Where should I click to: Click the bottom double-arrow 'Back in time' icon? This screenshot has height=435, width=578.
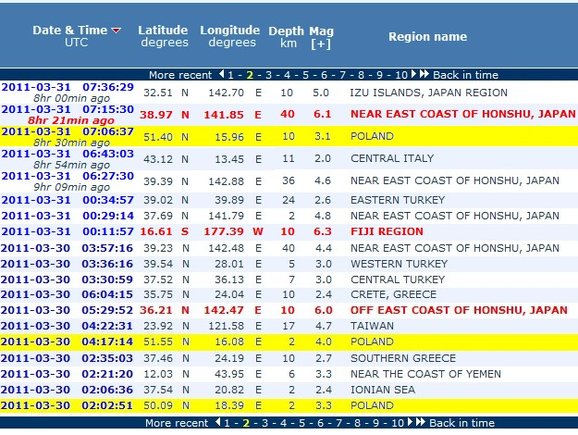[x=421, y=422]
